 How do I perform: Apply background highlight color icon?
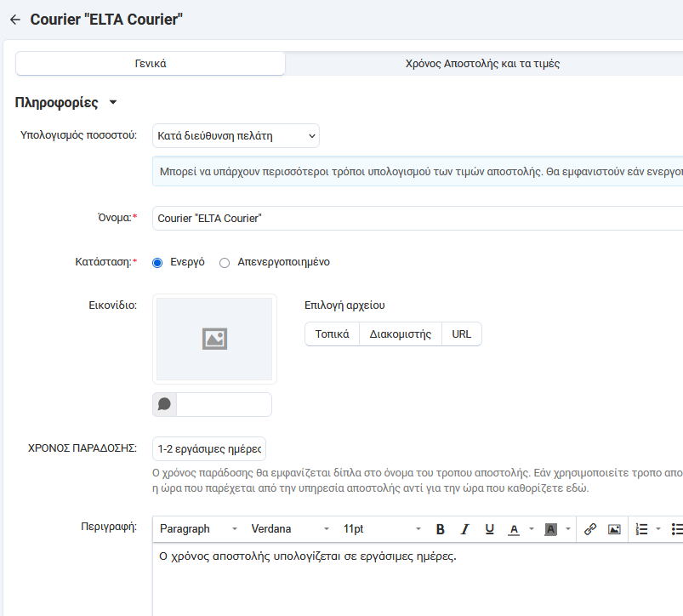tap(550, 529)
